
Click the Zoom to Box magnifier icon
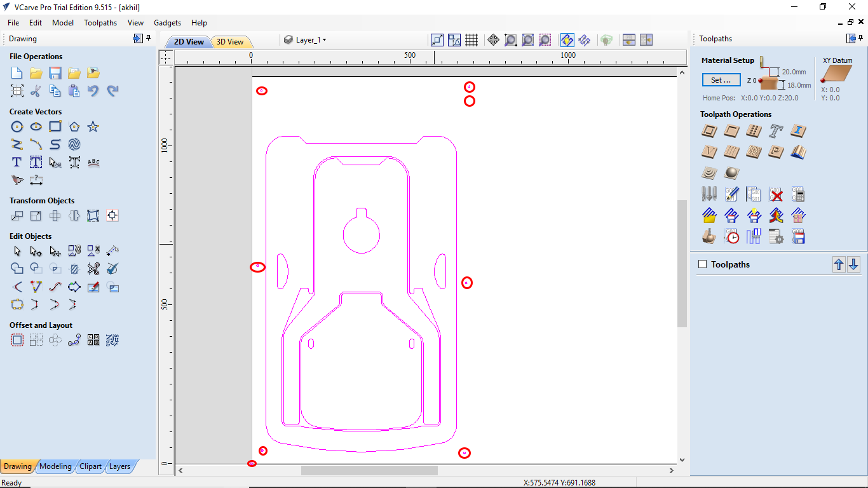[510, 40]
